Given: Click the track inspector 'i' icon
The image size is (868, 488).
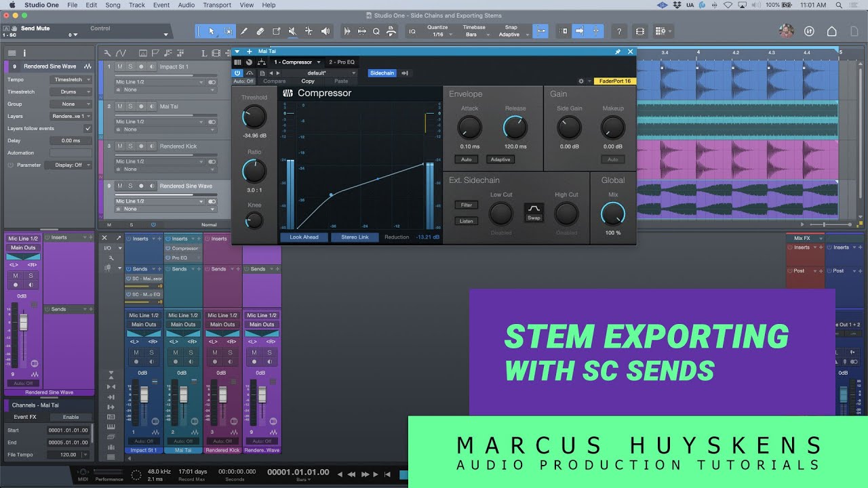Looking at the screenshot, I should (x=24, y=53).
